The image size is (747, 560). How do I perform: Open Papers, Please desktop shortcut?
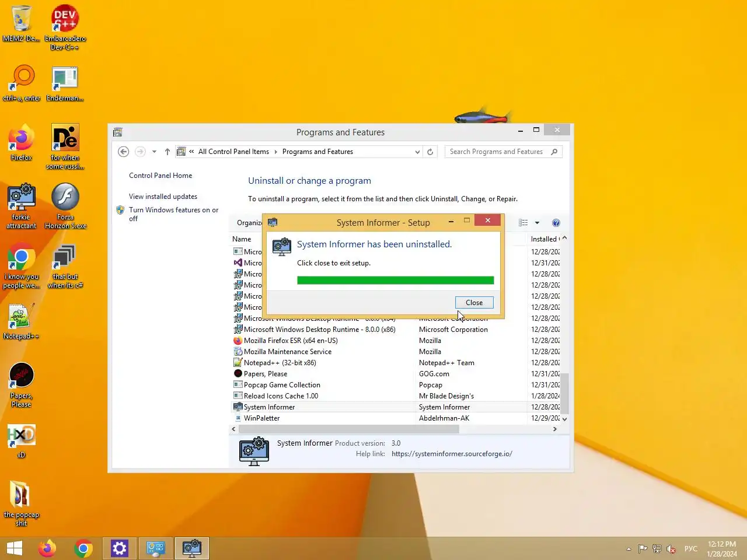[x=21, y=384]
